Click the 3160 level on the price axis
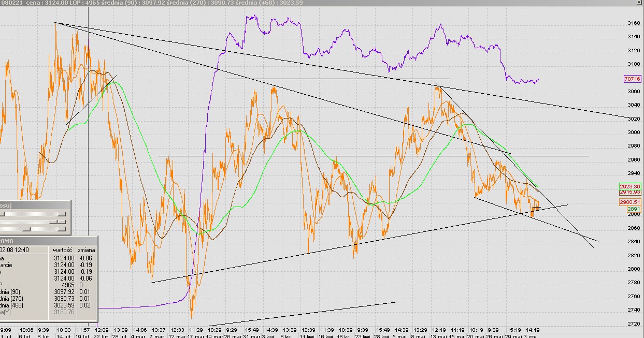Image resolution: width=644 pixels, height=338 pixels. pyautogui.click(x=634, y=23)
